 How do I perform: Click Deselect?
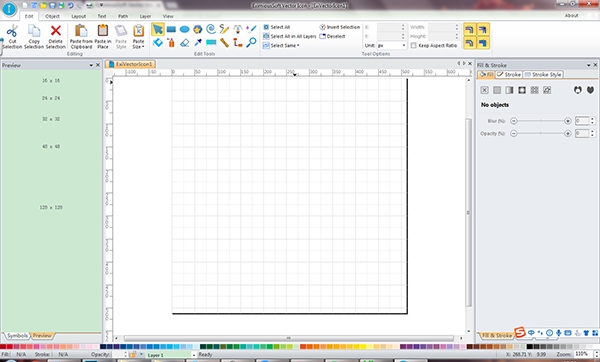333,36
